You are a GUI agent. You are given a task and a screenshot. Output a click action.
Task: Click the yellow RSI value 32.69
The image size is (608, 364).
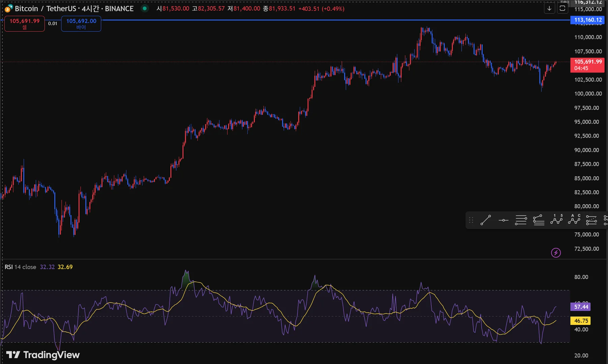click(x=65, y=267)
